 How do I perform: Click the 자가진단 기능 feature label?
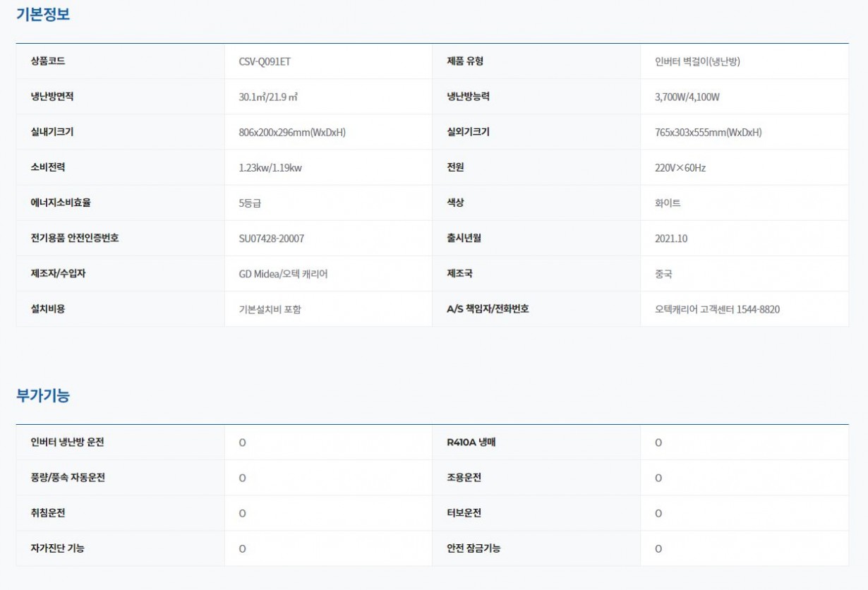(x=57, y=548)
